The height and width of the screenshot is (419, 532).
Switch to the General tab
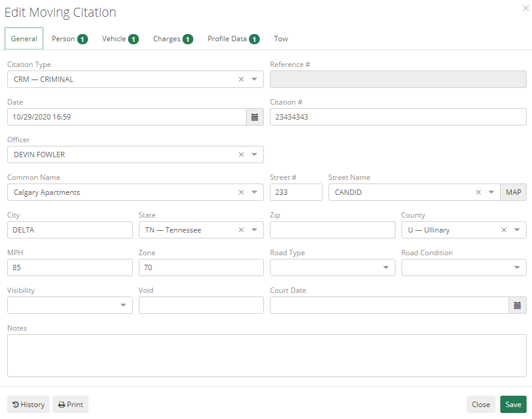point(24,39)
